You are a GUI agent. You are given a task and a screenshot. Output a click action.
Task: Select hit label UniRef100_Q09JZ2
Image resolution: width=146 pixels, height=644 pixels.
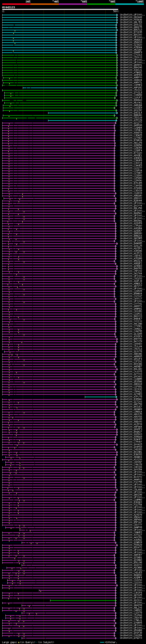(x=131, y=25)
